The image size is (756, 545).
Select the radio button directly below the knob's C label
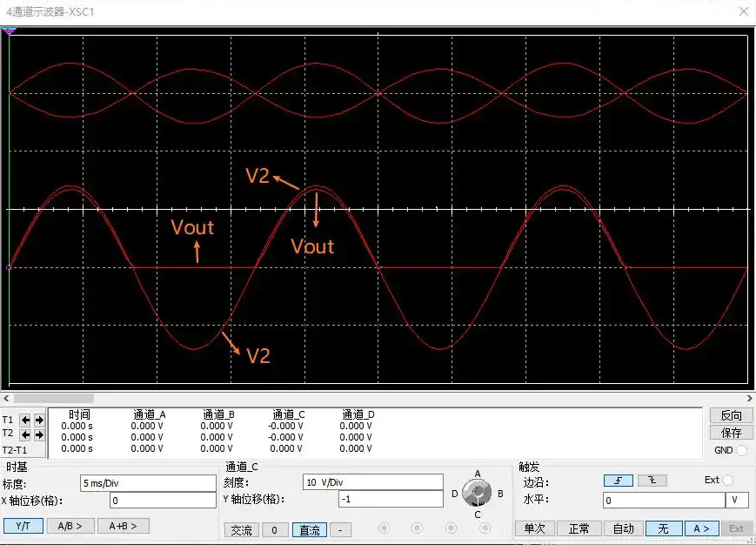click(484, 528)
